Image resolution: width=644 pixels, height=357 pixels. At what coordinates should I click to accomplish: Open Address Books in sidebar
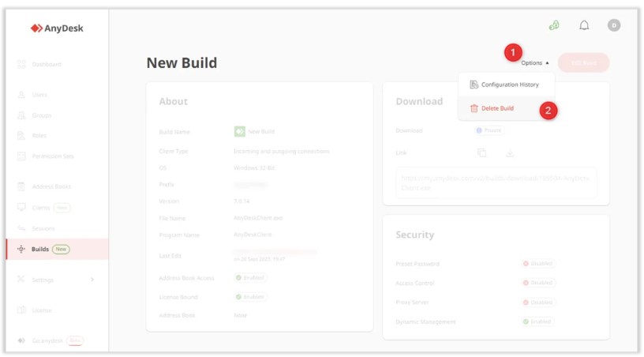point(51,186)
